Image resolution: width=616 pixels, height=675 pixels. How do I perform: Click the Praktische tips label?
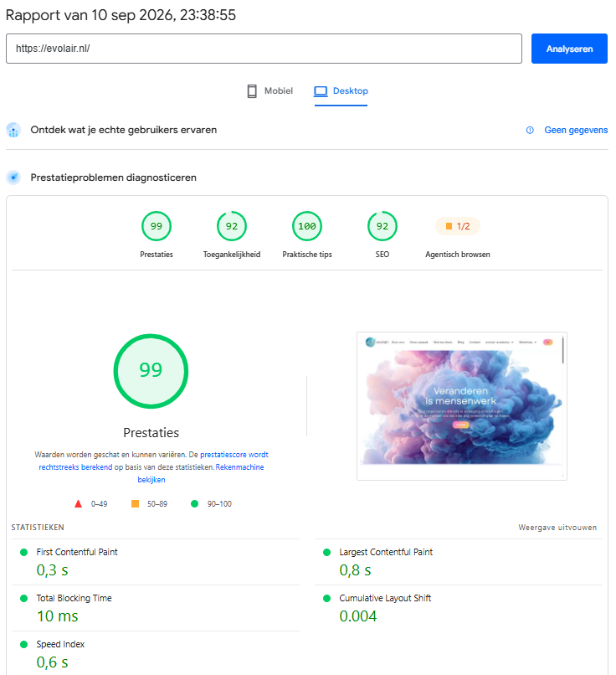point(306,255)
